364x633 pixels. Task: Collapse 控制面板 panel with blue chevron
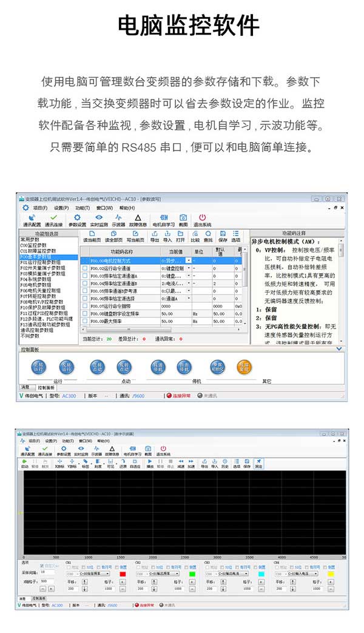[339, 348]
